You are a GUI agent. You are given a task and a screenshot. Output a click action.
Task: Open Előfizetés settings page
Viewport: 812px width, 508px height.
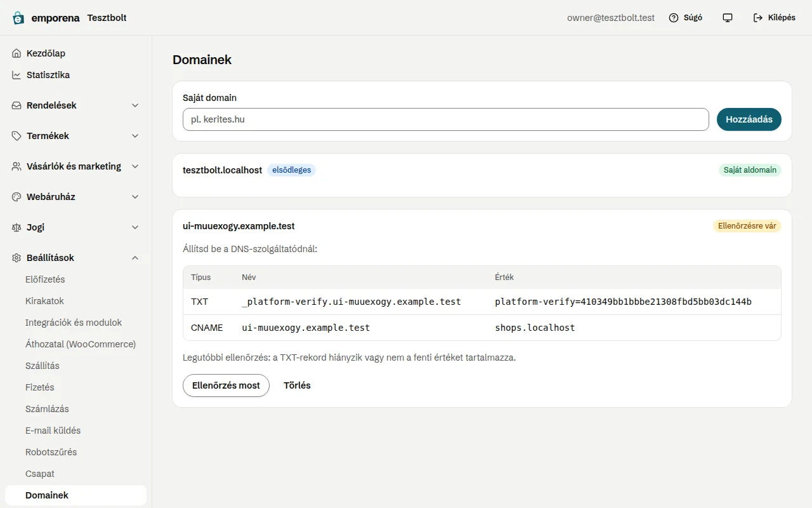click(75, 279)
